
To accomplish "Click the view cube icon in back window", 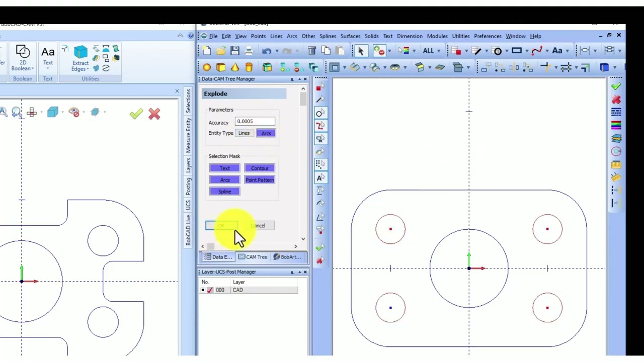I will point(53,112).
